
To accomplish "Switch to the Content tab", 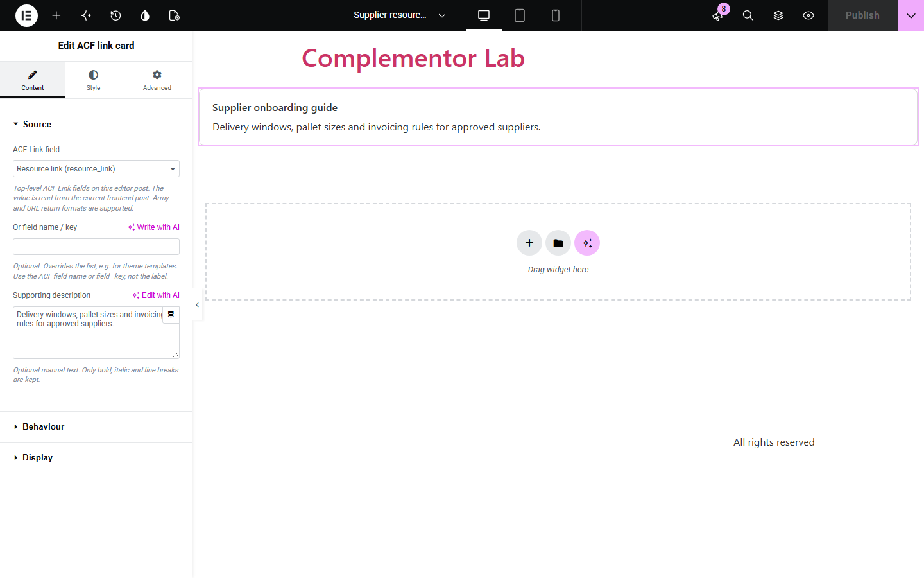I will (x=32, y=80).
